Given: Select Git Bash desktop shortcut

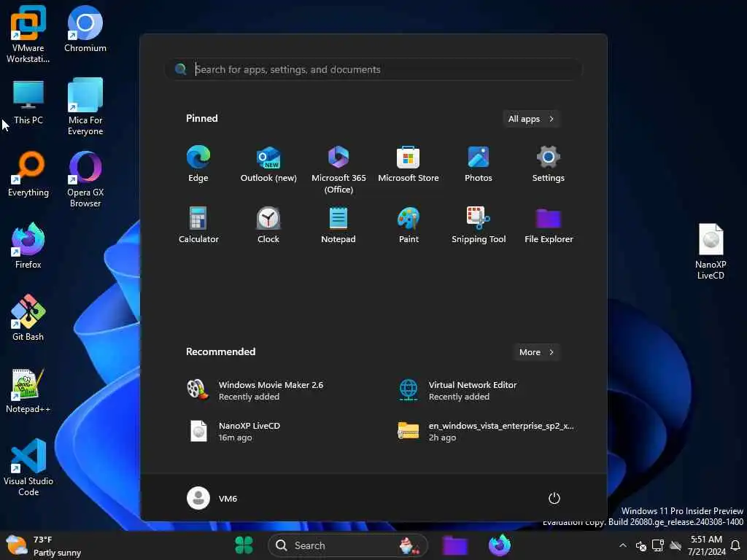Looking at the screenshot, I should tap(28, 318).
